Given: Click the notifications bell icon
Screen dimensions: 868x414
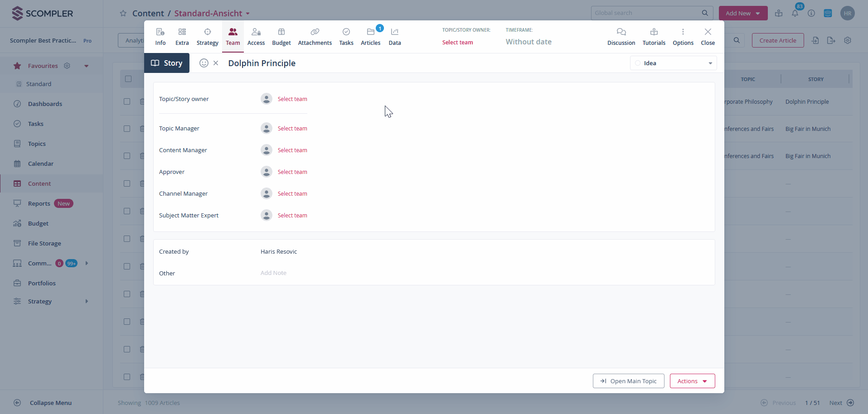Looking at the screenshot, I should [x=795, y=14].
